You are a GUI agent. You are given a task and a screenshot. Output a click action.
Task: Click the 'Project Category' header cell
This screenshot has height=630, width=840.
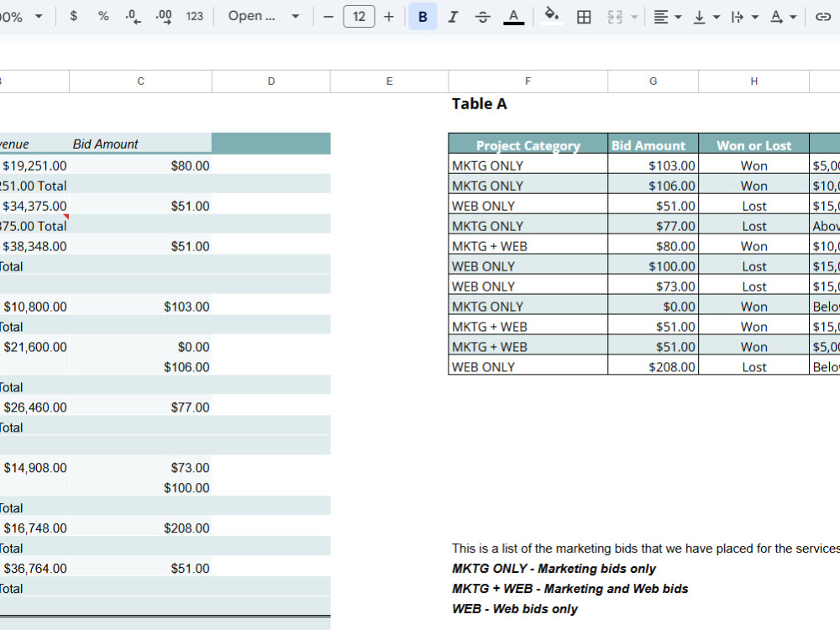click(x=528, y=145)
